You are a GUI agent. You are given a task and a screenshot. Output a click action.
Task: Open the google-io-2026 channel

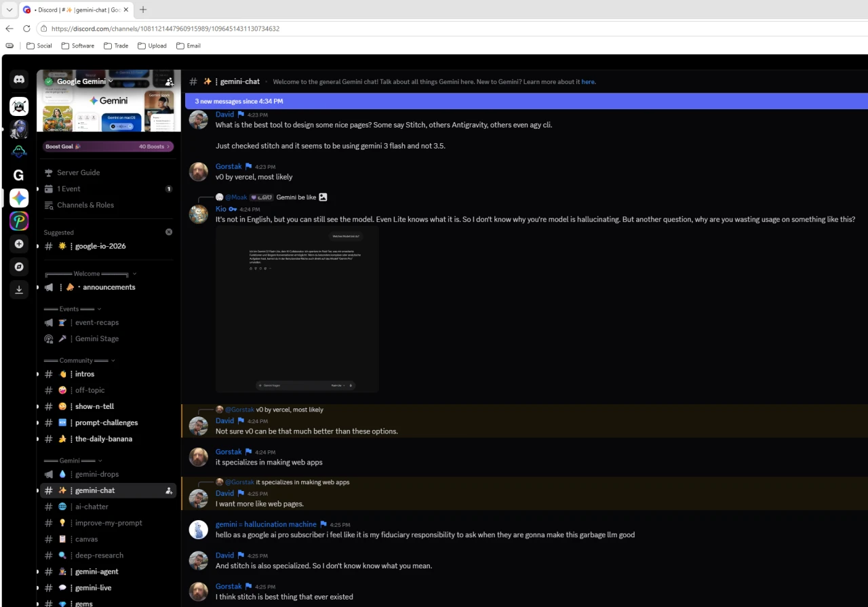pos(108,246)
